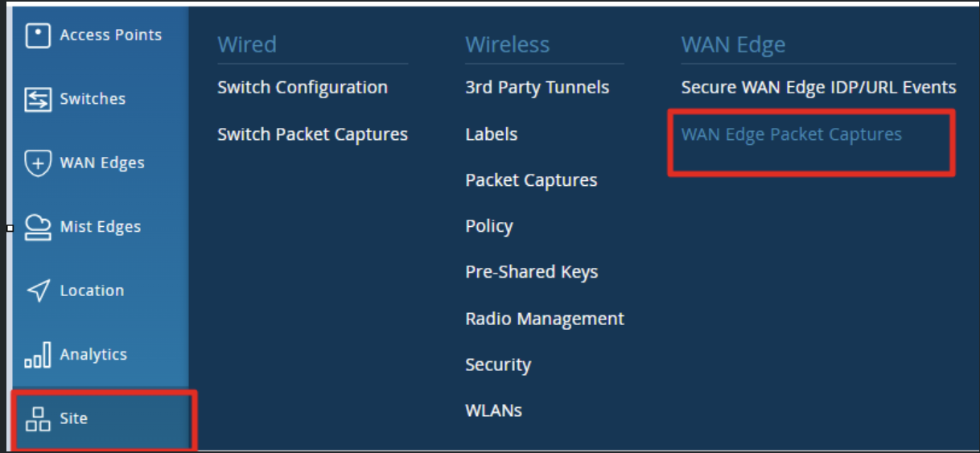Select Switch Configuration under Wired
The height and width of the screenshot is (453, 980).
click(303, 88)
